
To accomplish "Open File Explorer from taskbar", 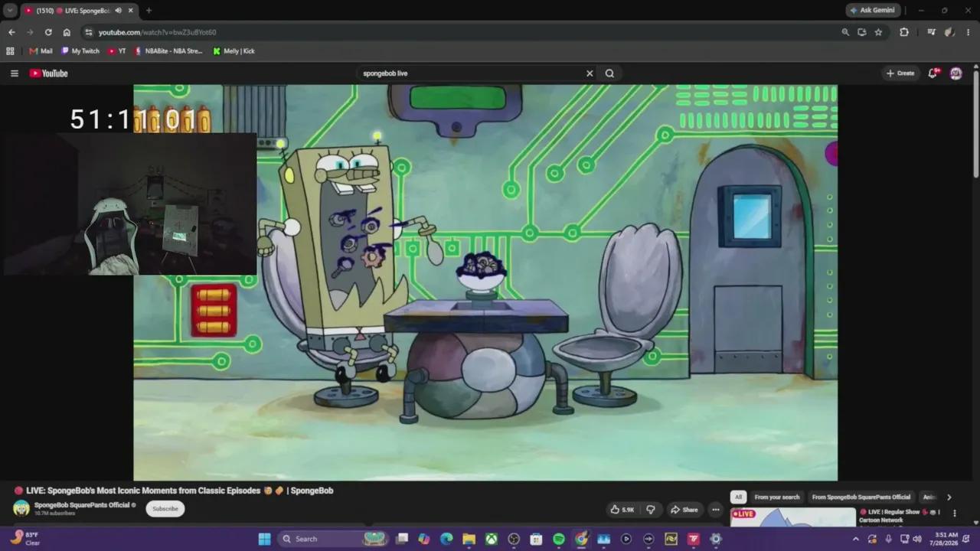I will [469, 539].
